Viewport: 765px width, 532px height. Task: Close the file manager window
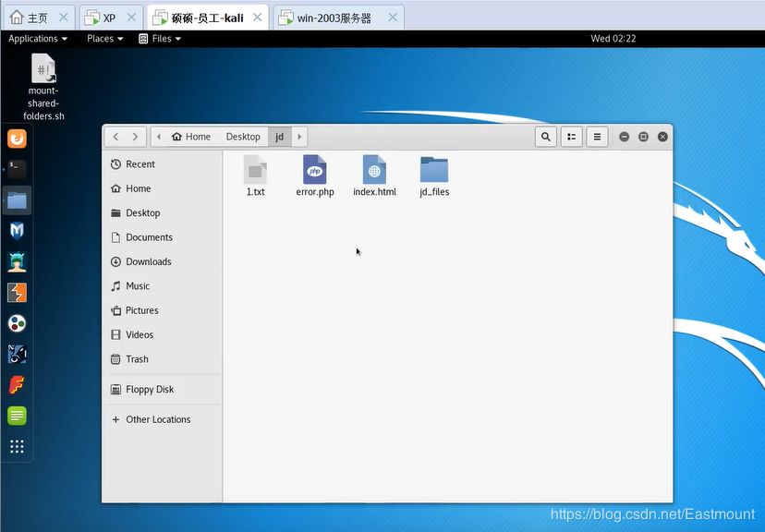pyautogui.click(x=662, y=137)
